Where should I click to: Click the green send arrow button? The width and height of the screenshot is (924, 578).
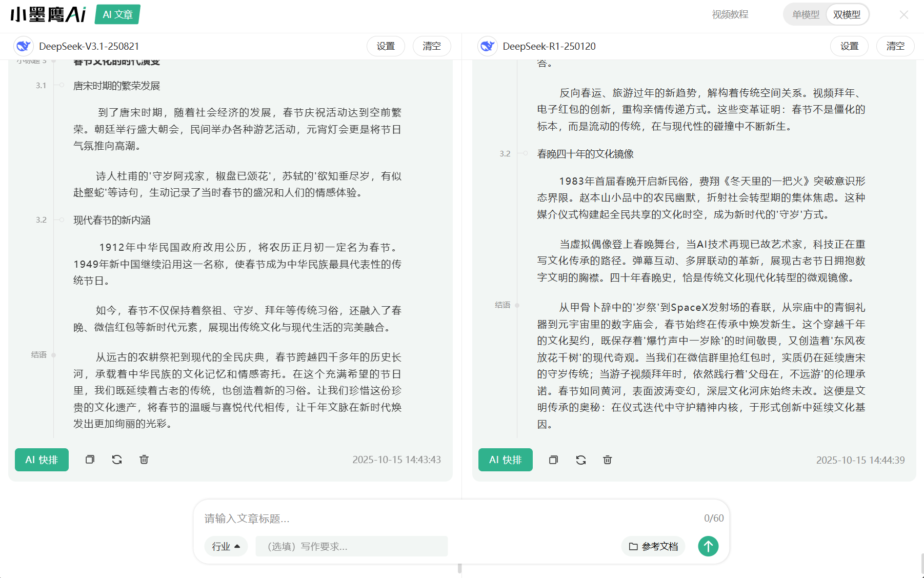pyautogui.click(x=708, y=546)
